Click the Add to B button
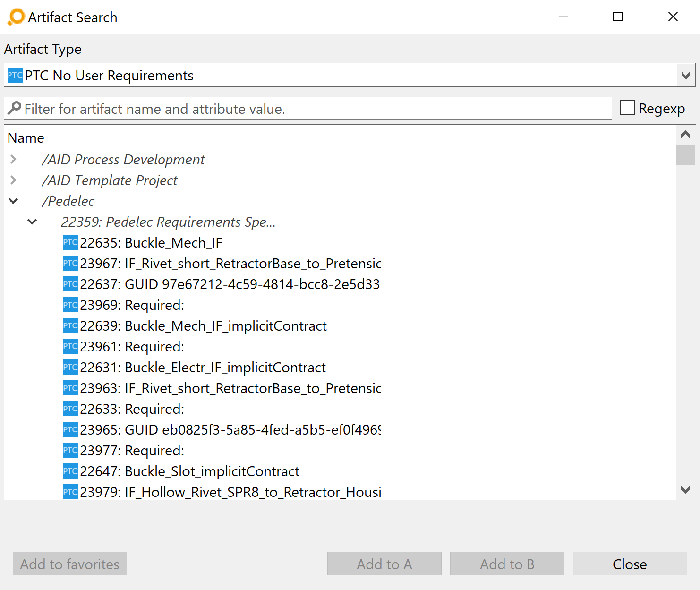 click(x=507, y=564)
